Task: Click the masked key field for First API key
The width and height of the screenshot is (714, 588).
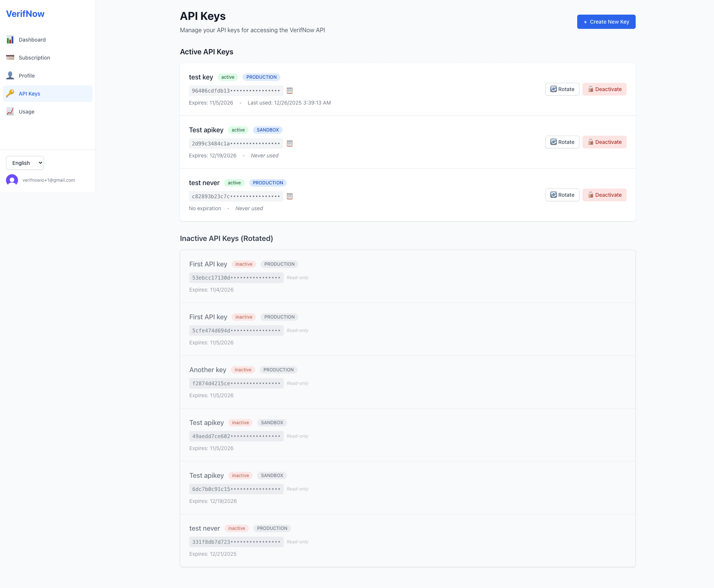Action: 236,277
